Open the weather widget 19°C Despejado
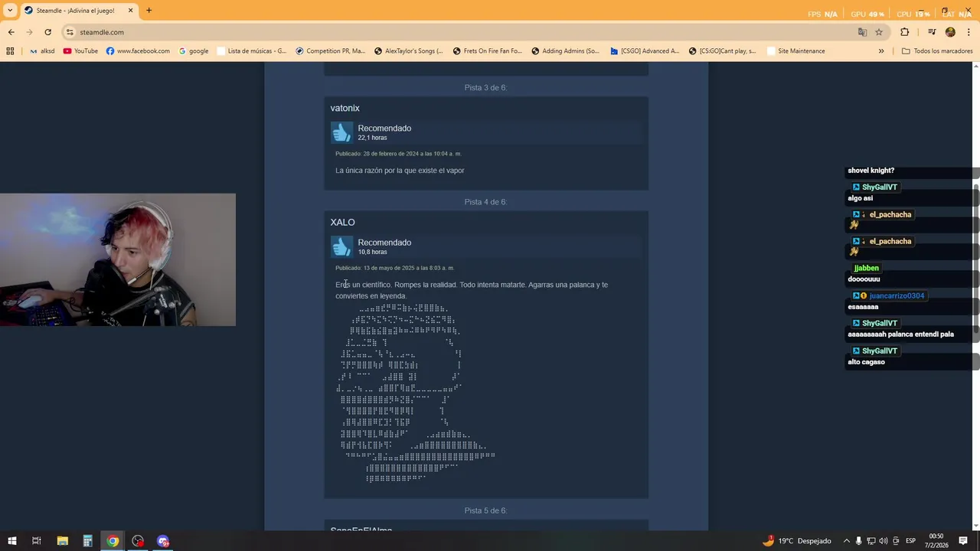Screen dimensions: 980x551 796,541
